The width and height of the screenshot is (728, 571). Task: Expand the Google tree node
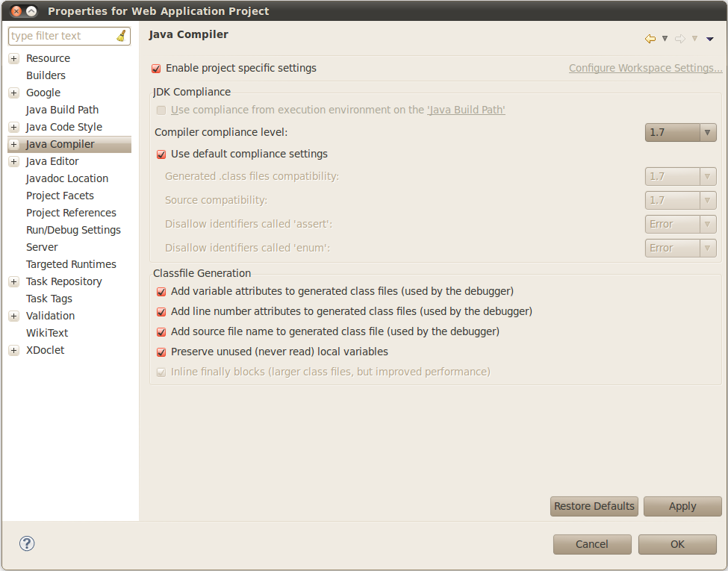pyautogui.click(x=13, y=93)
